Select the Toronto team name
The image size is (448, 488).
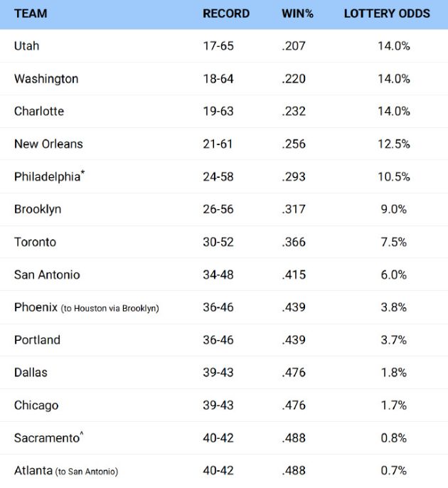(35, 242)
